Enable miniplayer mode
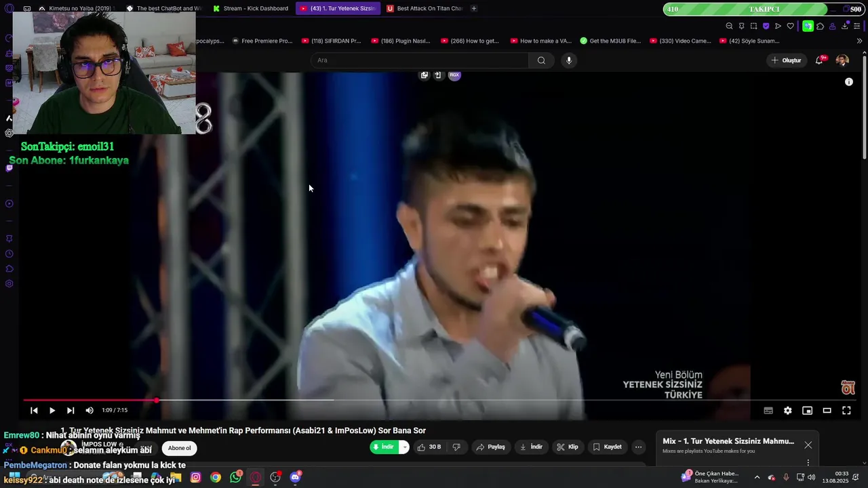868x488 pixels. [807, 410]
